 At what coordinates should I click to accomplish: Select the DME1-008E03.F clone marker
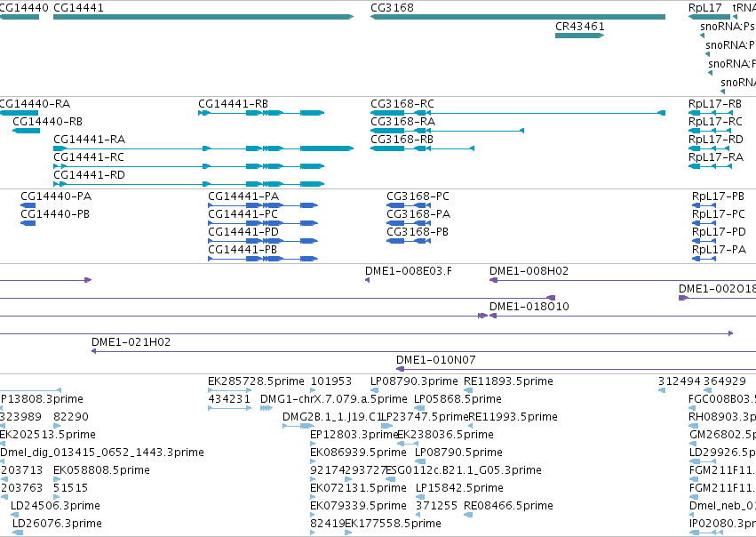(x=368, y=280)
